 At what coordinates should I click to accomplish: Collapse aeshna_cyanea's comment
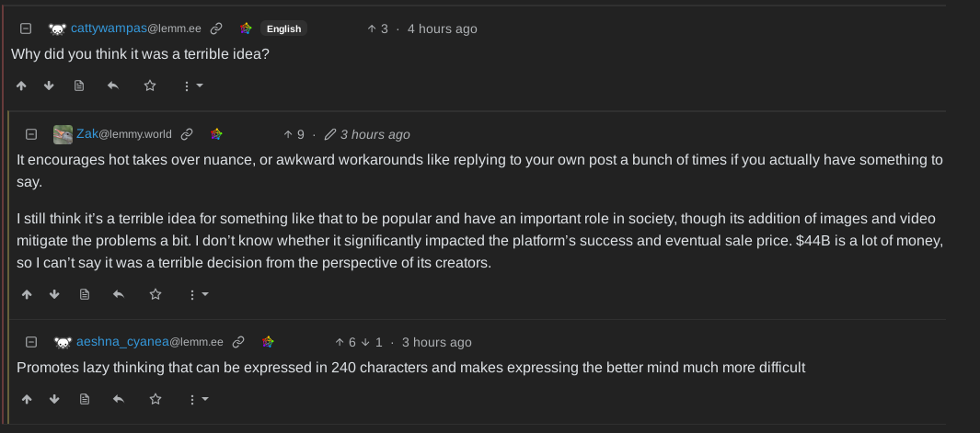click(x=31, y=342)
